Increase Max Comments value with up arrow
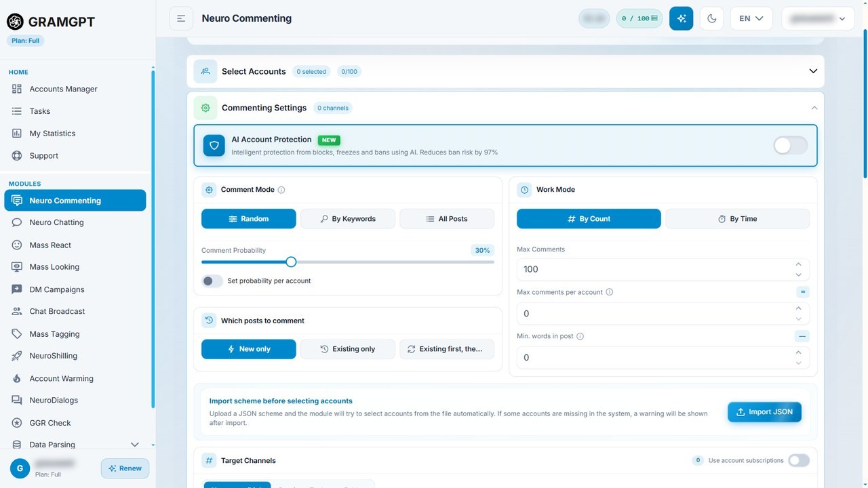The height and width of the screenshot is (488, 868). [798, 264]
